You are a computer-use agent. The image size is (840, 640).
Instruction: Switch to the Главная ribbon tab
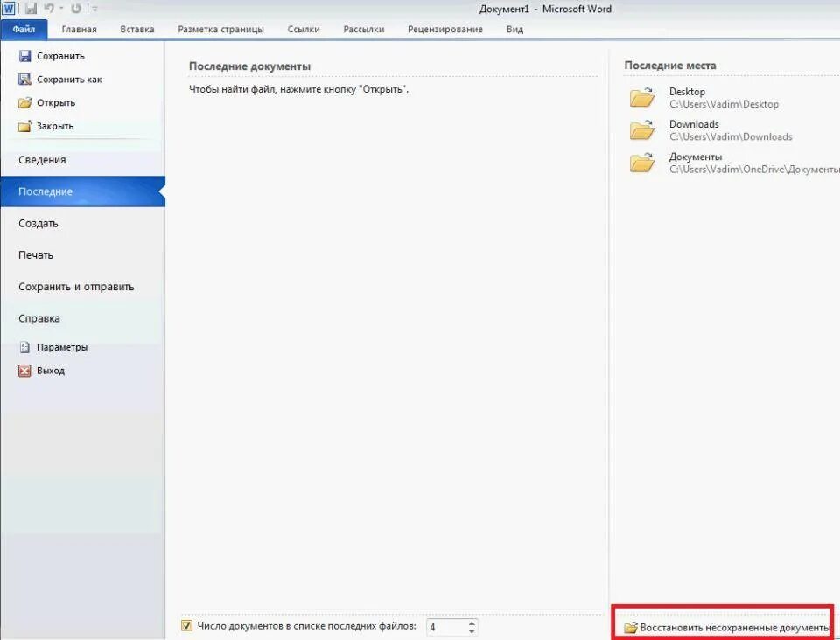[x=80, y=30]
